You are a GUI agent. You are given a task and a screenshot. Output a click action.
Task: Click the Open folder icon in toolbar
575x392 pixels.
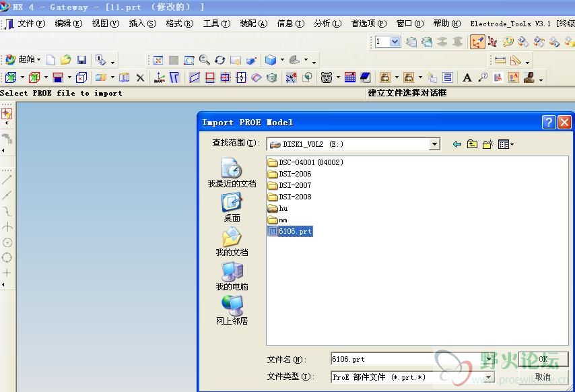(65, 60)
